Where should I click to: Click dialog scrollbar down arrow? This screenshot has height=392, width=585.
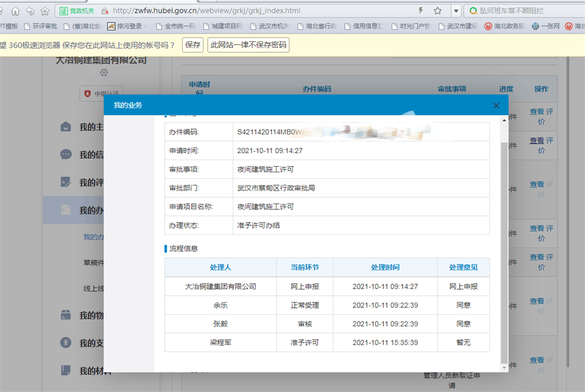(x=504, y=368)
